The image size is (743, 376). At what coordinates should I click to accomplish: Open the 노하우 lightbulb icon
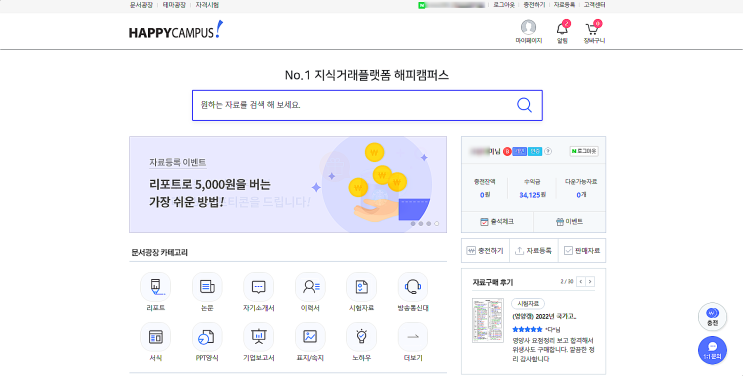pos(362,337)
